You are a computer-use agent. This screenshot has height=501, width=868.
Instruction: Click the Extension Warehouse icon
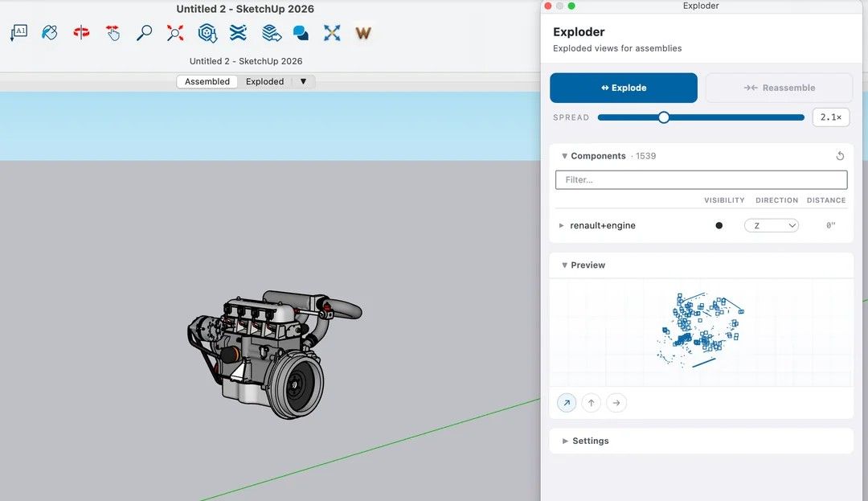coord(238,33)
